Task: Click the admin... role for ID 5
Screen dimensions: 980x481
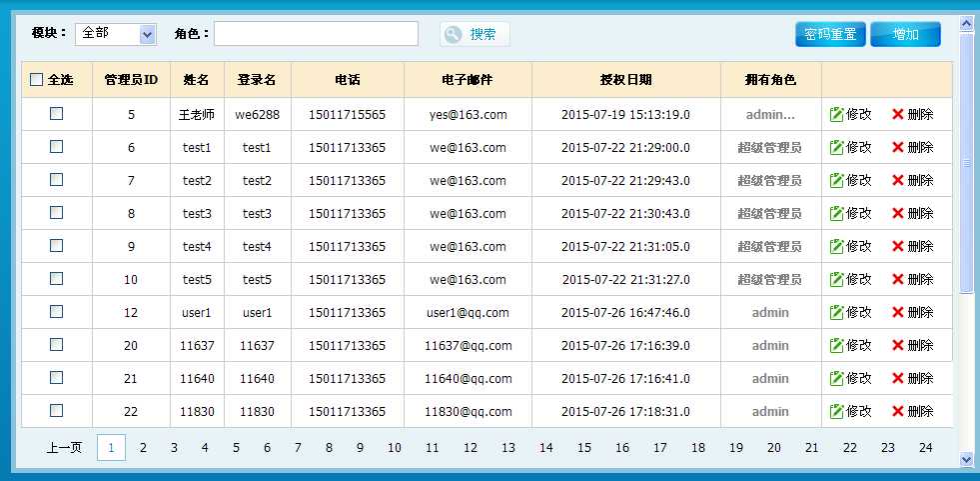Action: 770,115
